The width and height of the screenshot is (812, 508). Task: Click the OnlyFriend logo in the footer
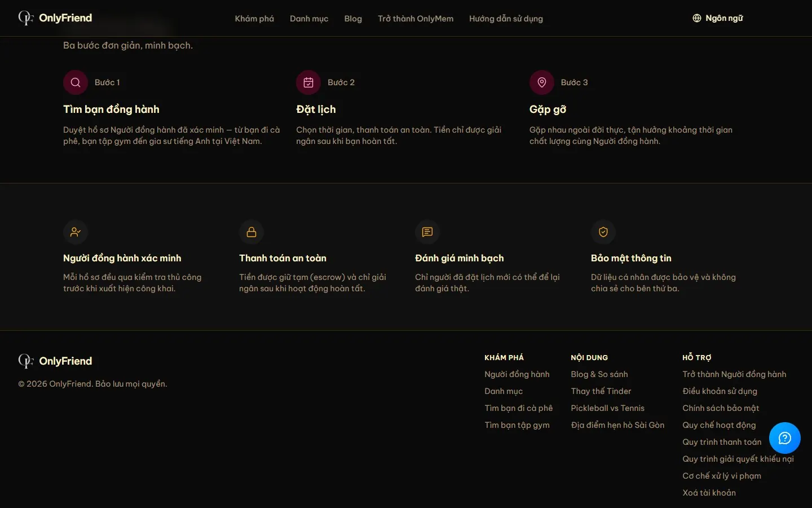(55, 361)
